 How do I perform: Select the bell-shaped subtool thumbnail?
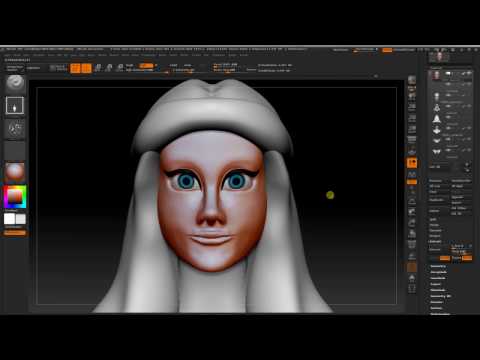coord(437,119)
